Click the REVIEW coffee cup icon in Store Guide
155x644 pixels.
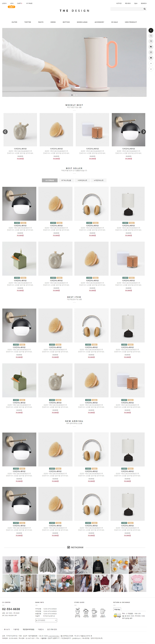(94, 610)
